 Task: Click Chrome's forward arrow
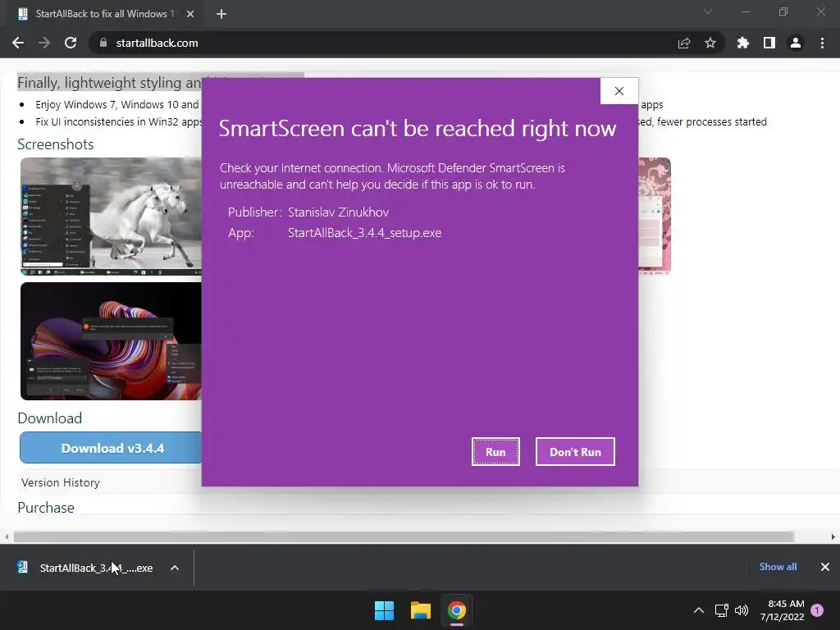point(44,43)
